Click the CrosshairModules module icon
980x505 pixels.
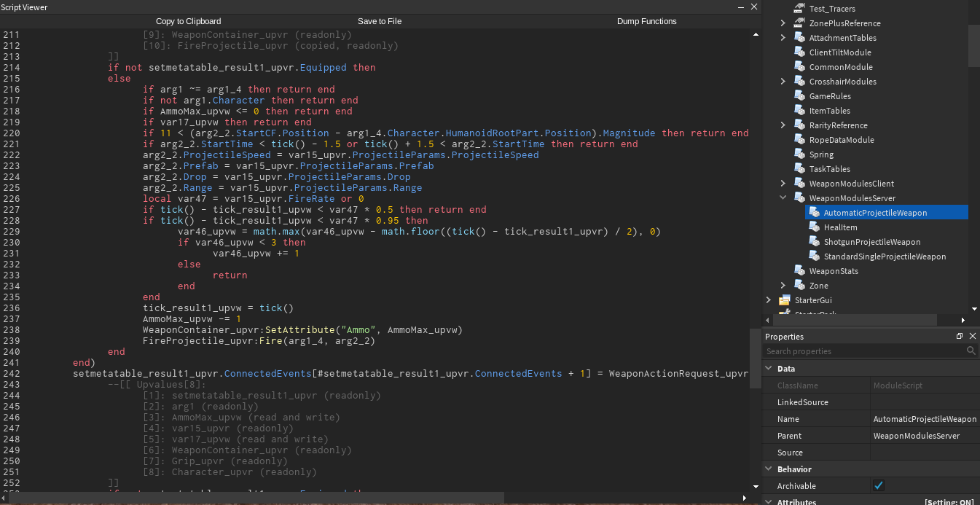point(799,82)
